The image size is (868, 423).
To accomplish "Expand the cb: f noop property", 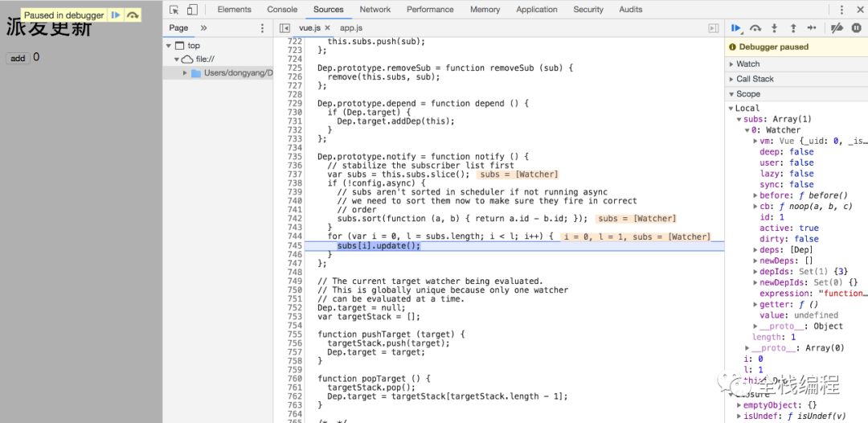I will 755,207.
